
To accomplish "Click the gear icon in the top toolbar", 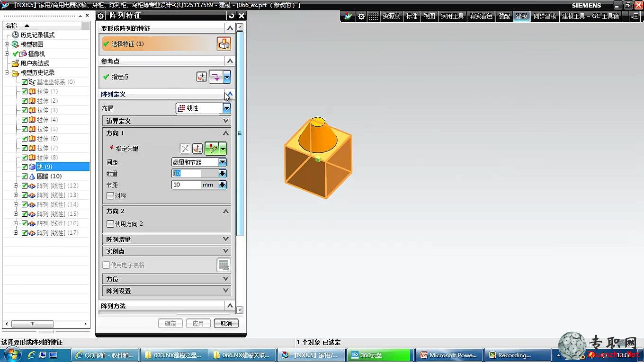I will (x=361, y=16).
